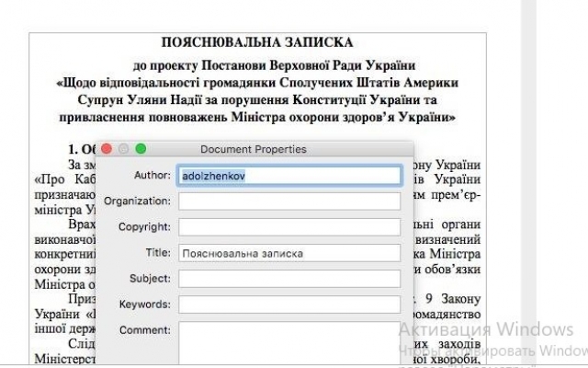The image size is (588, 368).
Task: Click the empty Keywords input field
Action: tap(289, 305)
